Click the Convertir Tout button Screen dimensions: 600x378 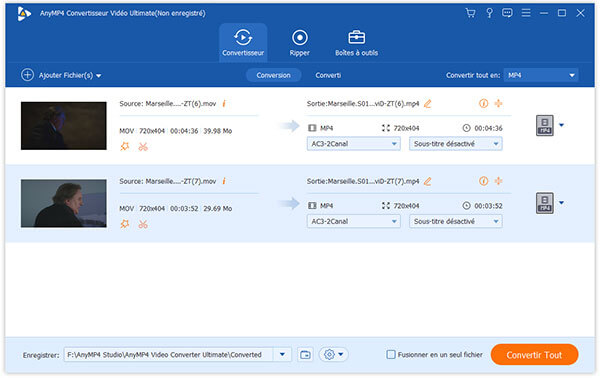pyautogui.click(x=534, y=355)
